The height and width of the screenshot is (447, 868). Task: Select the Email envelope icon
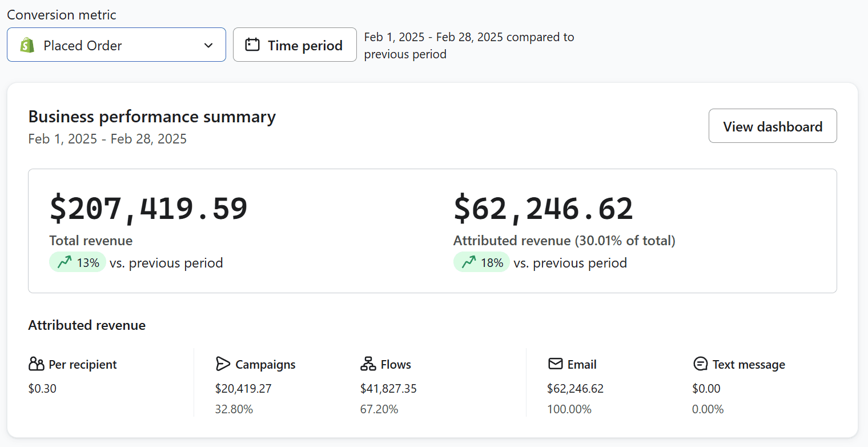(x=556, y=364)
